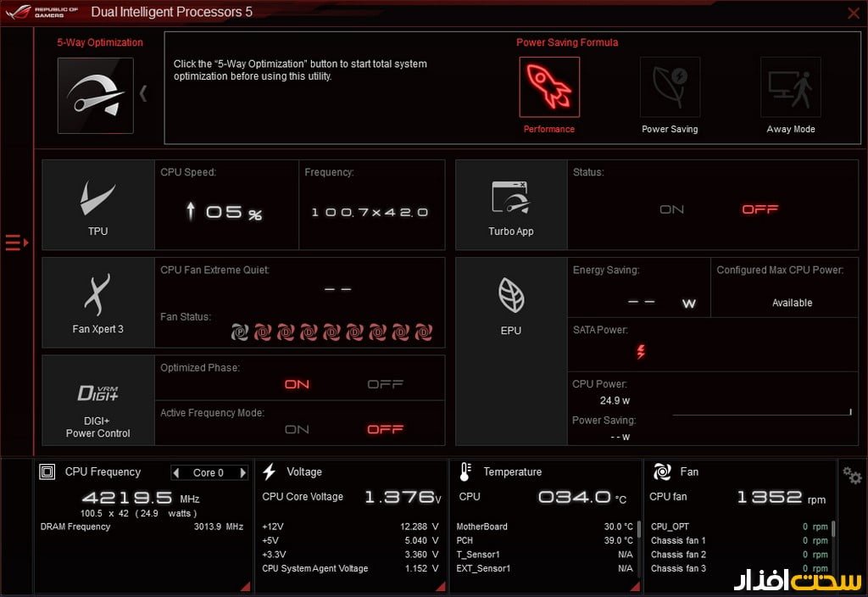Select the Power Saving leaf icon
This screenshot has height=597, width=868.
[670, 87]
